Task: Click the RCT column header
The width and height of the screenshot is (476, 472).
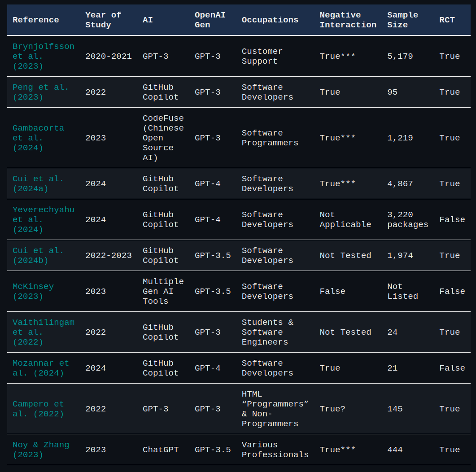Action: pos(447,20)
